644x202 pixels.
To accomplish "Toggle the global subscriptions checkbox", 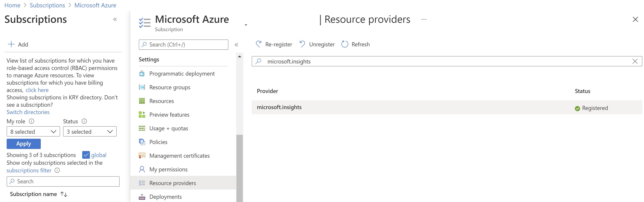I will (x=86, y=155).
